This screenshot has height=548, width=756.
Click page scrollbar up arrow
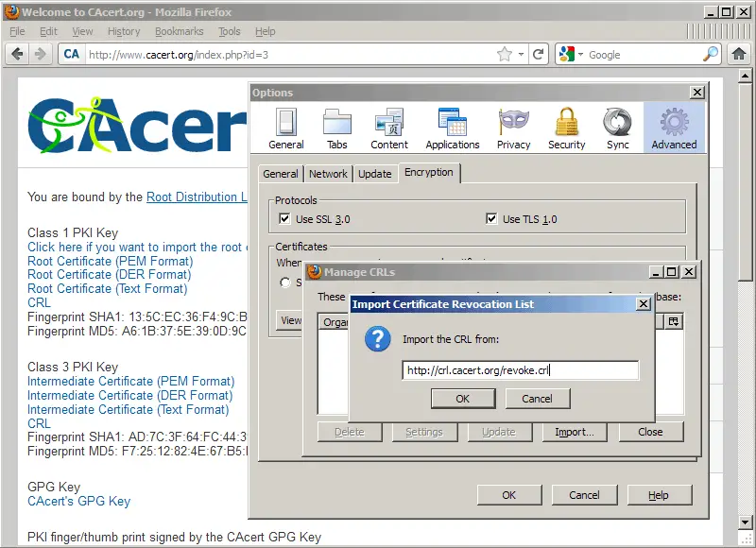coord(745,76)
